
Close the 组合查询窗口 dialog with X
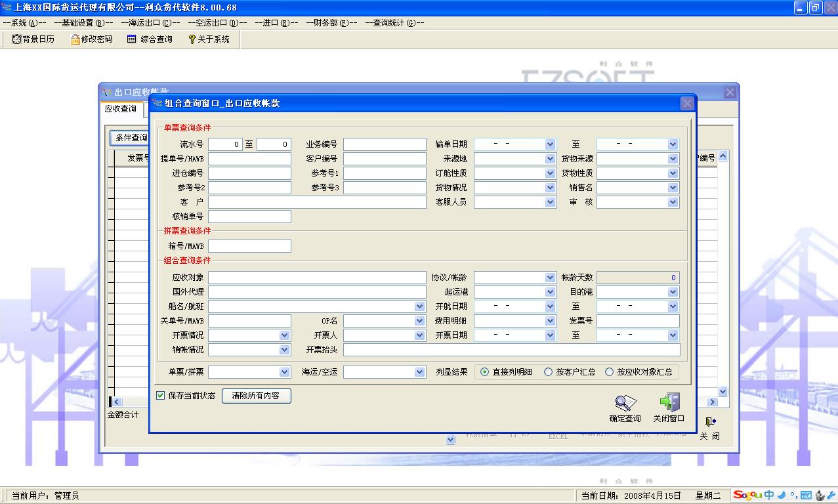pos(687,103)
